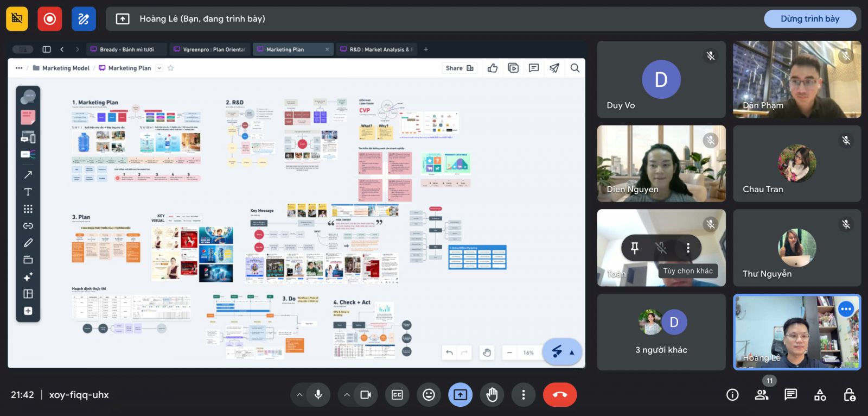Select the pink sticky note tool
Viewport: 868px width, 416px height.
coord(28,117)
